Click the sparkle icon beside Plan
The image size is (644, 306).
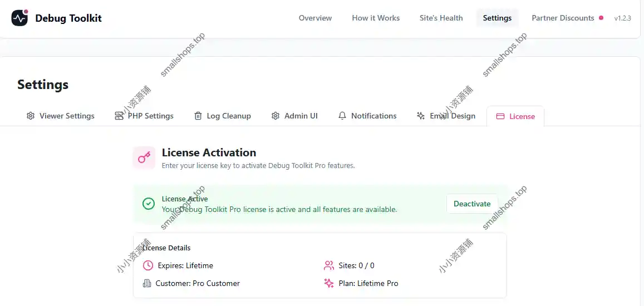click(329, 283)
